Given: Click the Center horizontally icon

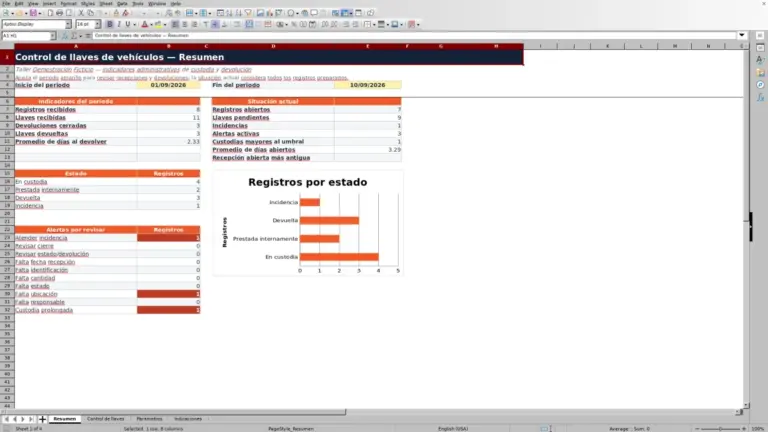Looking at the screenshot, I should [185, 24].
